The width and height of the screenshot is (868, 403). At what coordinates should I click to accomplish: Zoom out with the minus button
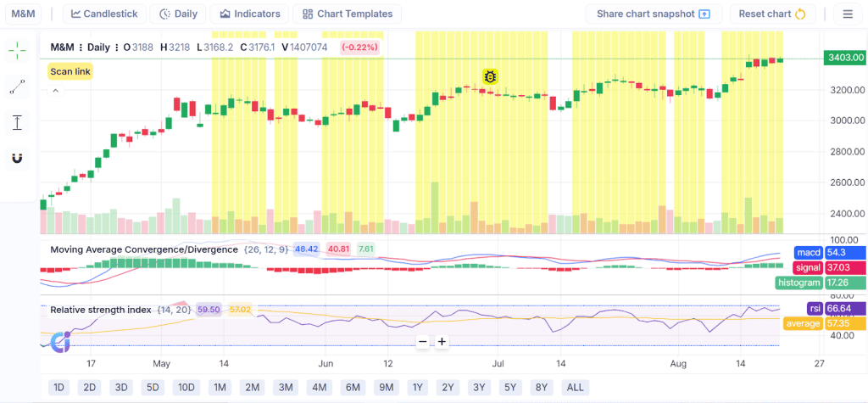point(423,341)
